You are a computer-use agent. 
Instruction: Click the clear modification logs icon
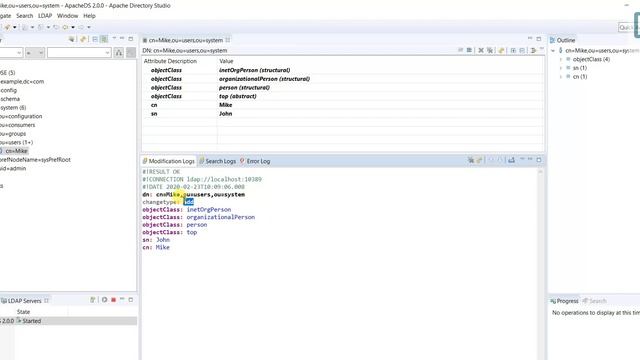471,160
